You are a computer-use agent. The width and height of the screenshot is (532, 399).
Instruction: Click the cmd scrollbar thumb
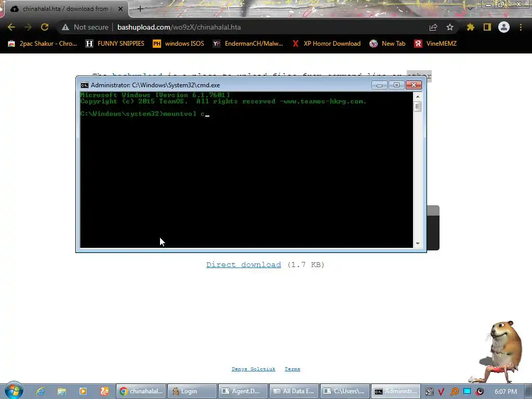[x=418, y=106]
